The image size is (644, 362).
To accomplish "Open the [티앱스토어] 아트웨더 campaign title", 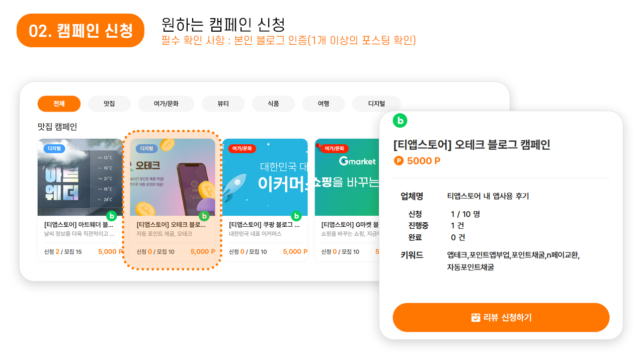I will 78,224.
